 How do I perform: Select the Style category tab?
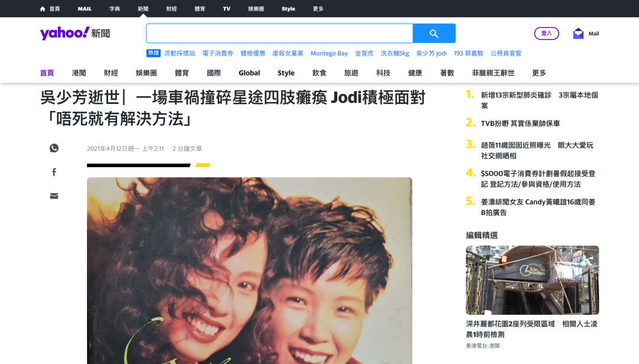click(286, 73)
